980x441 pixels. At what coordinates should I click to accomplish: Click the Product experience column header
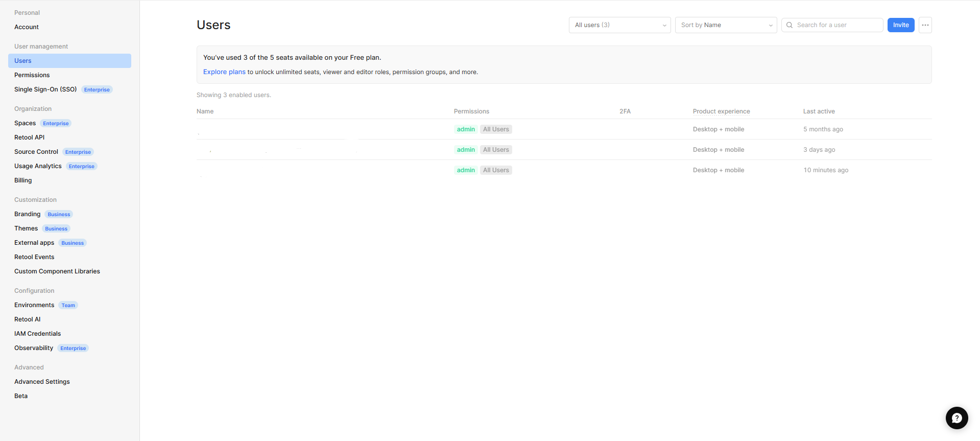(x=721, y=111)
